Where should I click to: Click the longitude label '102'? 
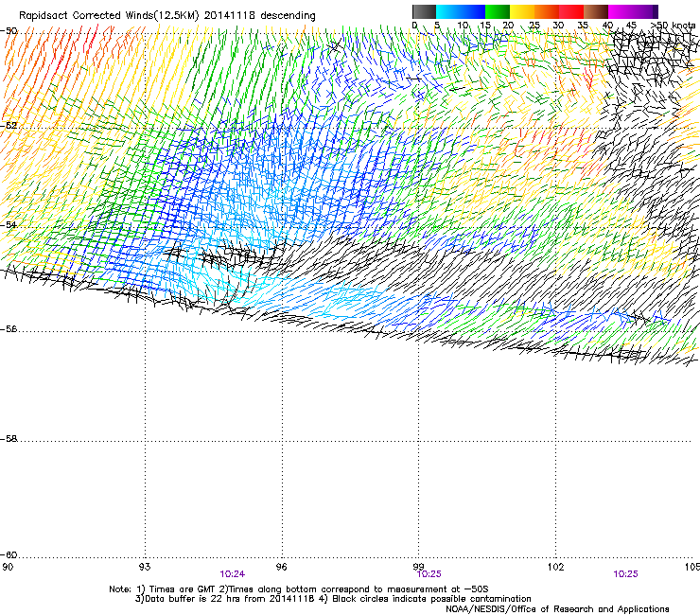pos(555,567)
